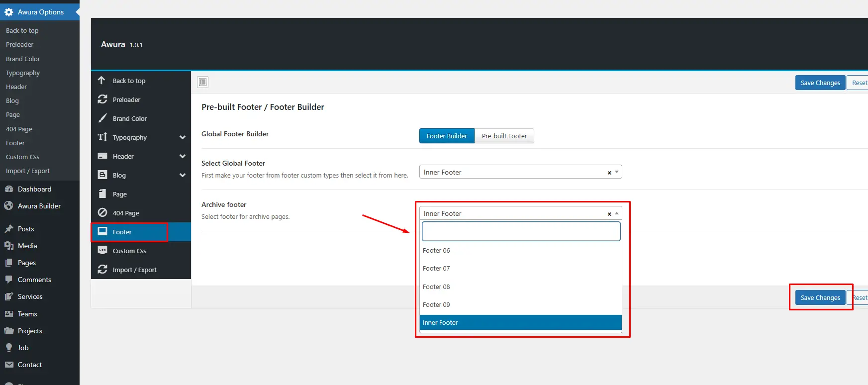Click the Header layout icon in panel
Viewport: 868px width, 385px height.
click(102, 156)
